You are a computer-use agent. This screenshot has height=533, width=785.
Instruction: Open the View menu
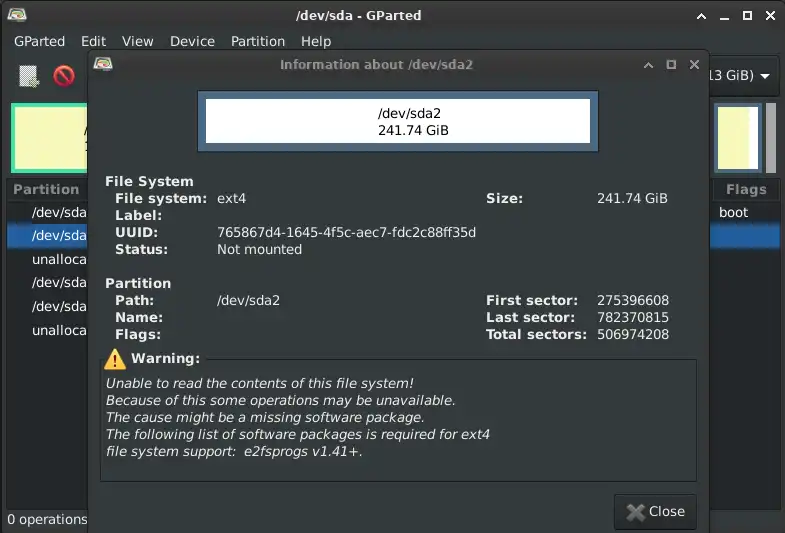[138, 41]
